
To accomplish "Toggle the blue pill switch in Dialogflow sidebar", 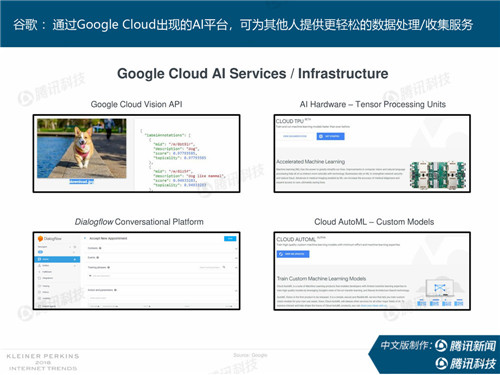I will [40, 252].
